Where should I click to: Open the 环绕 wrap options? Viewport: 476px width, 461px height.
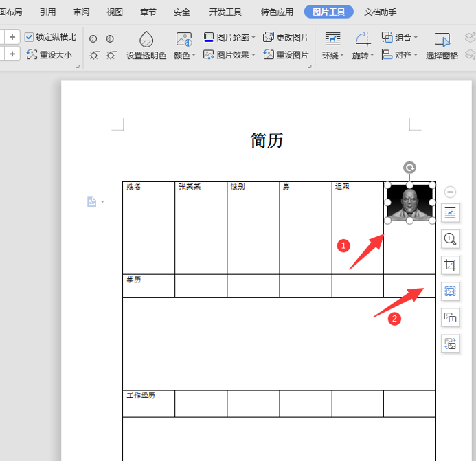click(x=332, y=45)
